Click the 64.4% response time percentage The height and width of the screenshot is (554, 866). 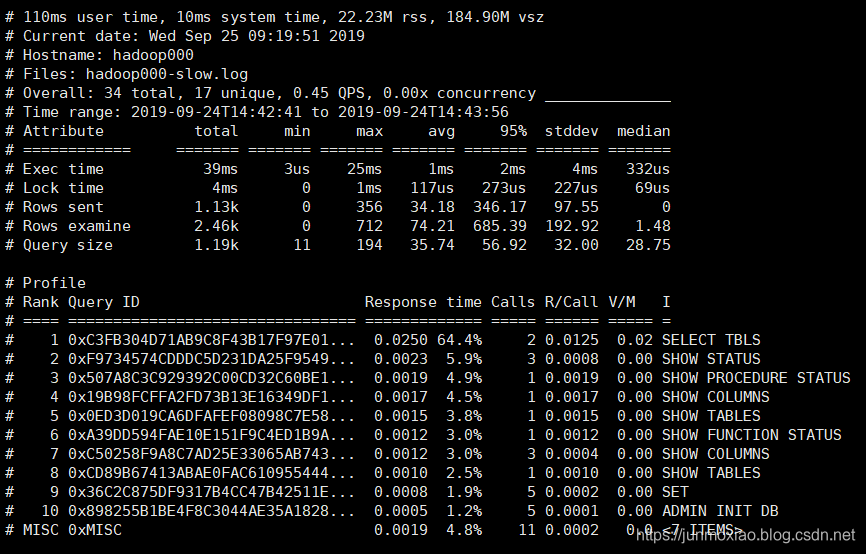click(459, 340)
